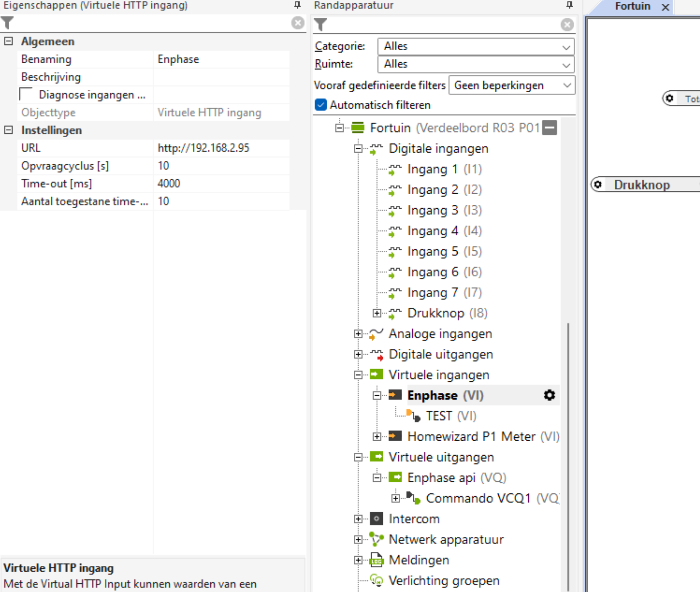The width and height of the screenshot is (700, 592).
Task: Disable Automatisch filteren checkbox
Action: [x=320, y=105]
